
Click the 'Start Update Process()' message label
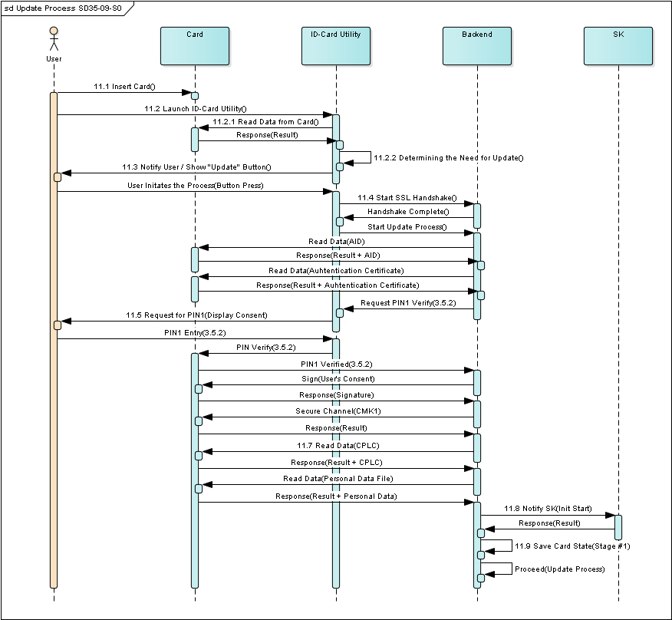(x=407, y=227)
